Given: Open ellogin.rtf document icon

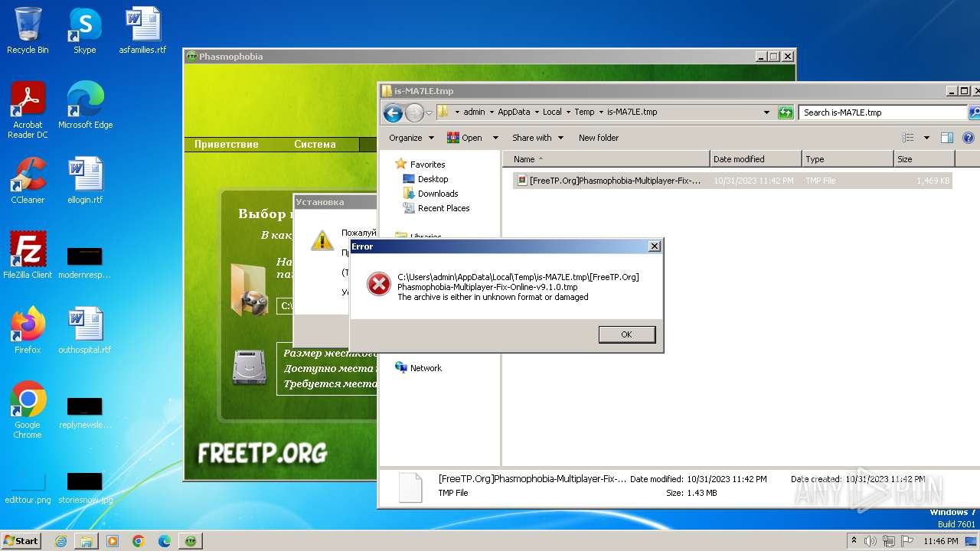Looking at the screenshot, I should pos(85,181).
